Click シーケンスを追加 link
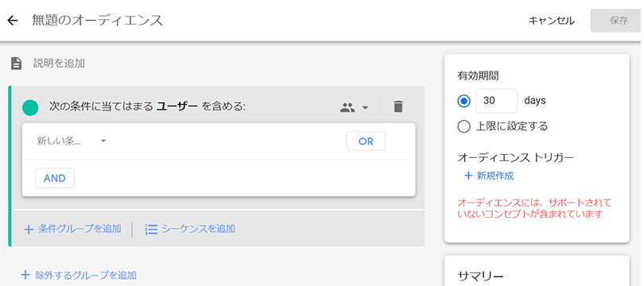This screenshot has height=286, width=644. (190, 229)
